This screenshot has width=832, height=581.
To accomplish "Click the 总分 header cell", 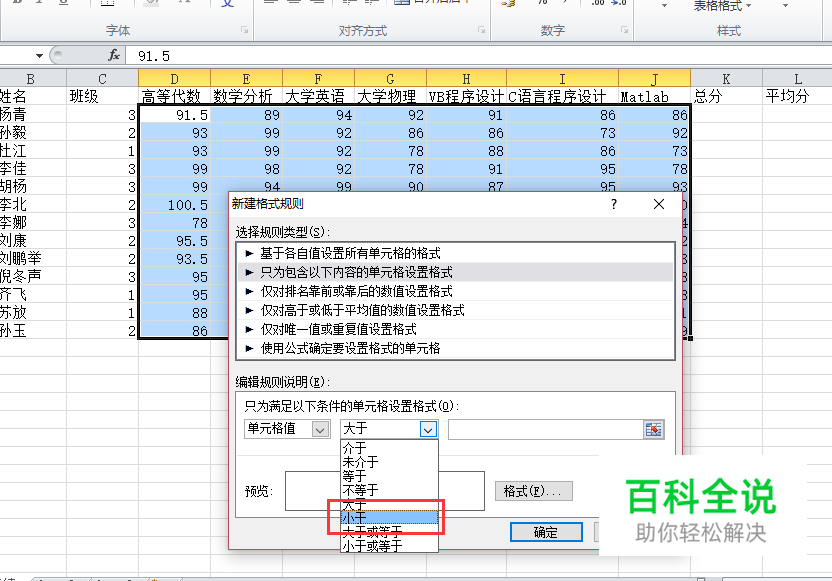I will [x=726, y=96].
